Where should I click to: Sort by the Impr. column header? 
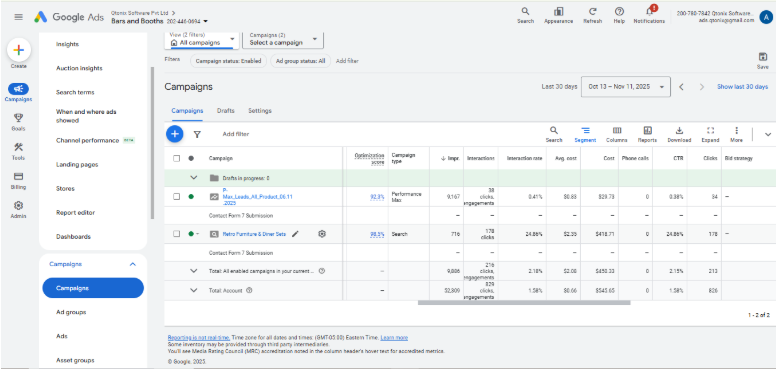tap(450, 158)
